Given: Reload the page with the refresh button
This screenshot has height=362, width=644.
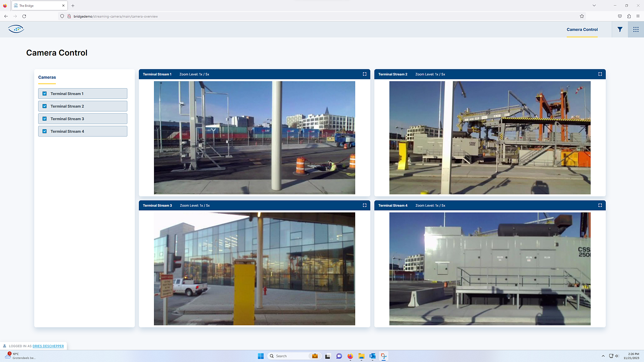Looking at the screenshot, I should pos(24,16).
